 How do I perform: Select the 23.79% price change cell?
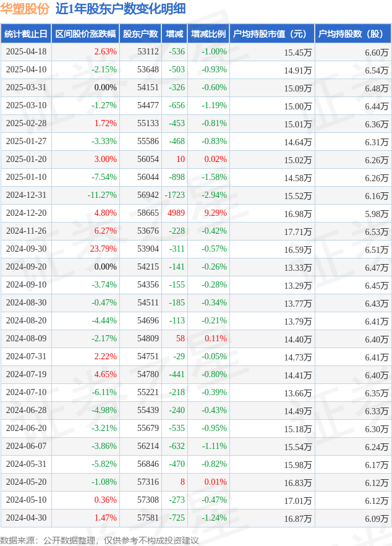pyautogui.click(x=103, y=249)
